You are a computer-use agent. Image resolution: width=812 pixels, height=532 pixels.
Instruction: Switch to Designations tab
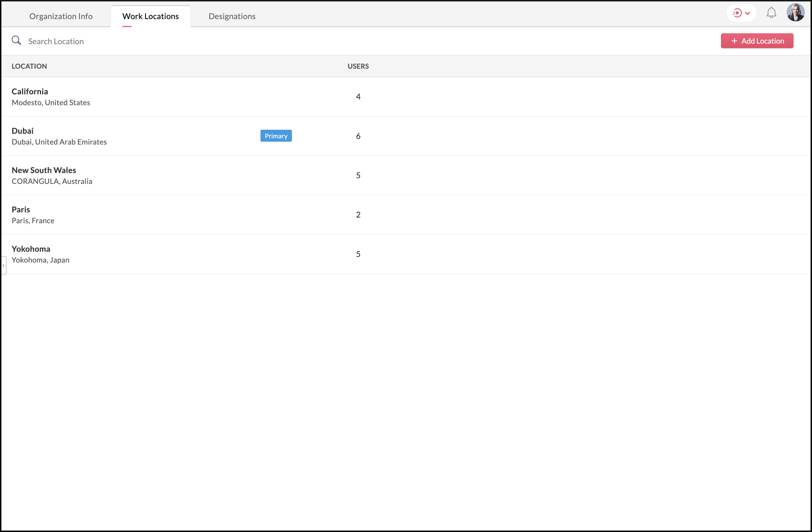click(232, 16)
